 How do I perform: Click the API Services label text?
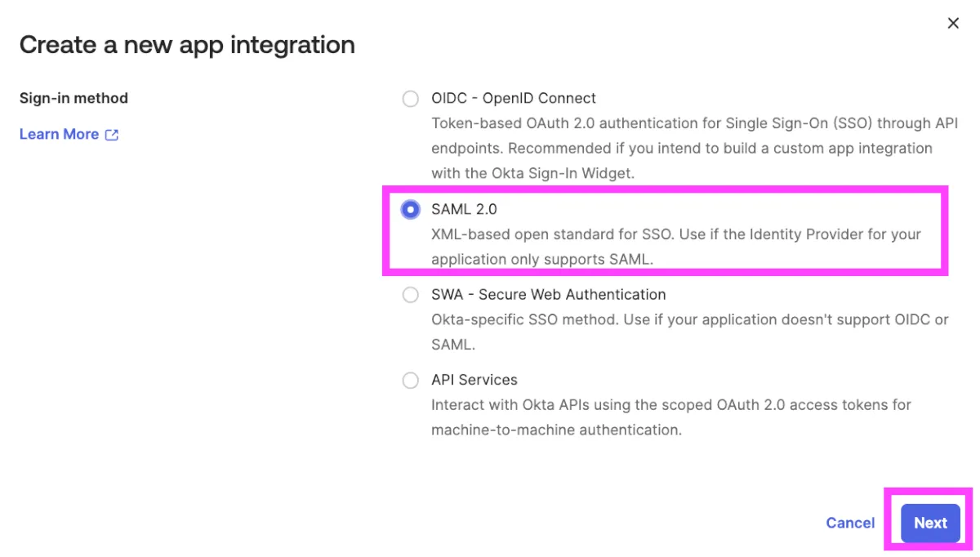click(474, 381)
